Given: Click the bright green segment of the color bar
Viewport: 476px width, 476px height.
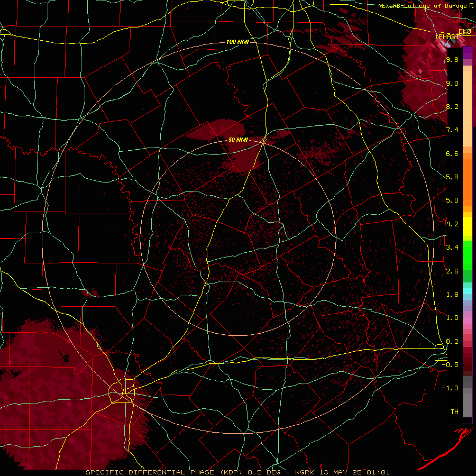Looking at the screenshot, I should (x=467, y=255).
